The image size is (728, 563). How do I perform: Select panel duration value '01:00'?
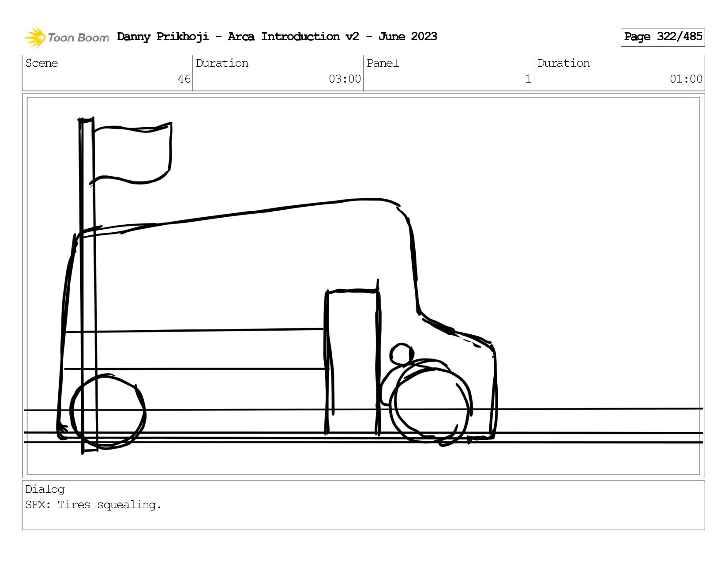click(x=686, y=79)
